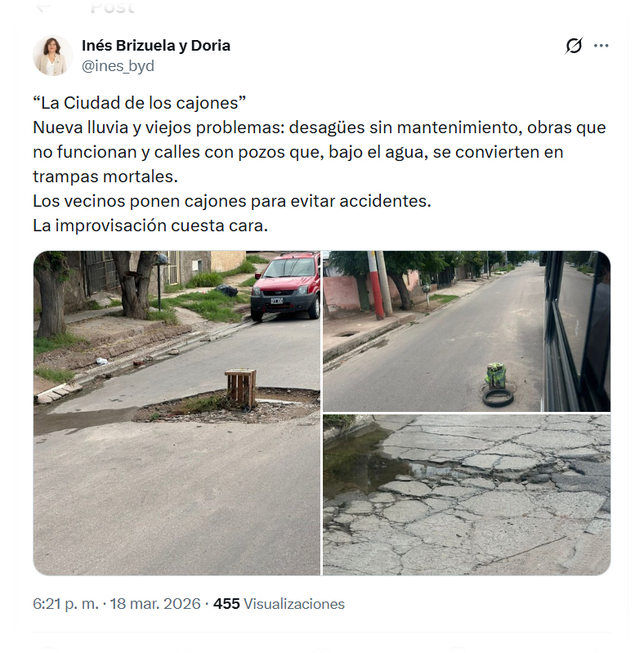Click the red car in the left photo
This screenshot has height=653, width=644.
[x=285, y=286]
